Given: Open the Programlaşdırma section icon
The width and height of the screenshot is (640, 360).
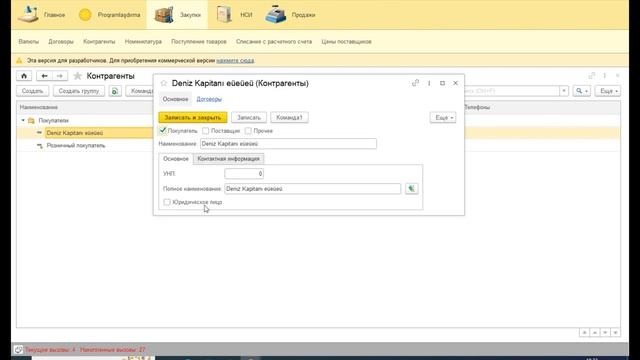Looking at the screenshot, I should 85,15.
